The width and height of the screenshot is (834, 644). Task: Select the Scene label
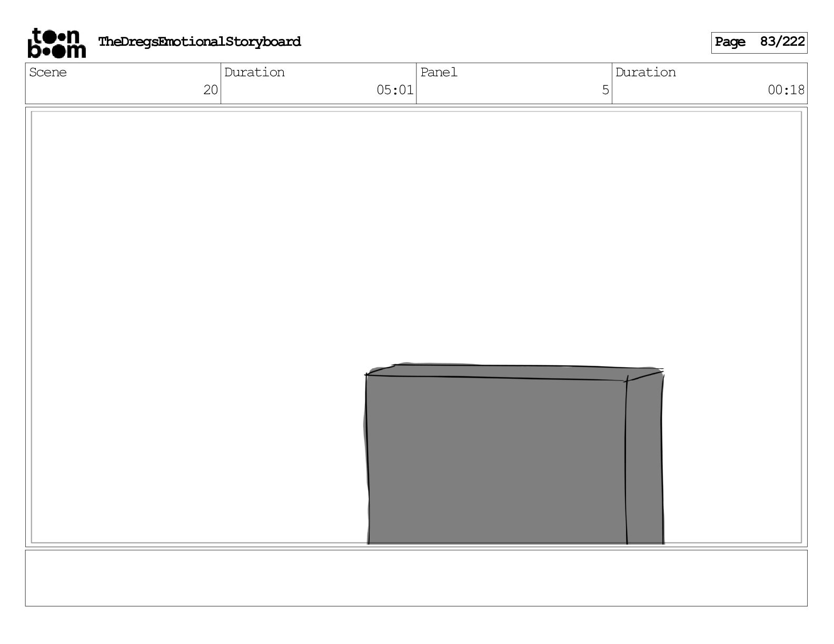pos(48,72)
